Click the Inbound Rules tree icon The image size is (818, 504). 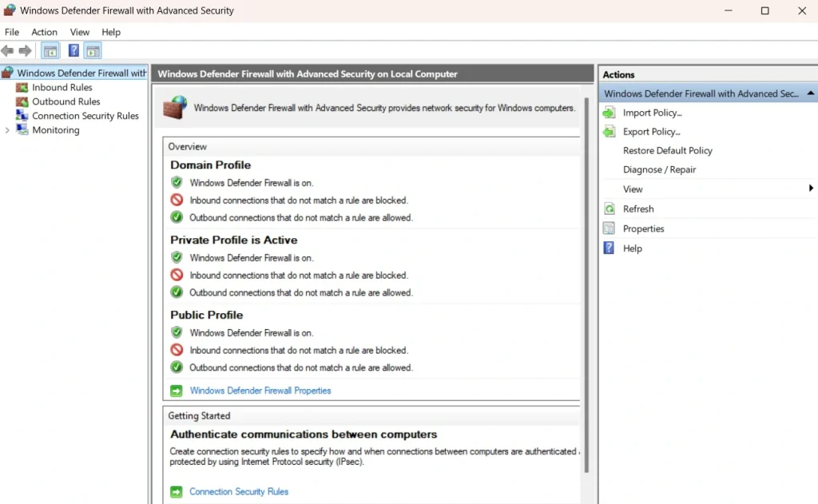click(x=22, y=87)
